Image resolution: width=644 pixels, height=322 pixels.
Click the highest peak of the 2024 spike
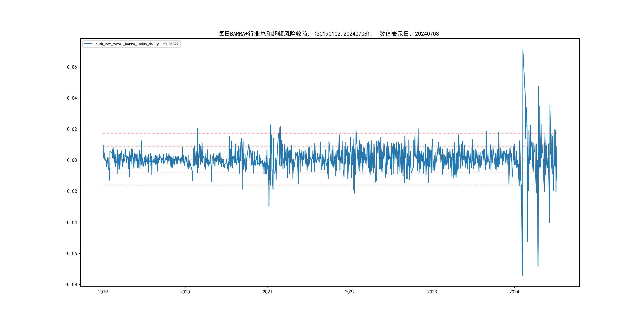pyautogui.click(x=523, y=50)
